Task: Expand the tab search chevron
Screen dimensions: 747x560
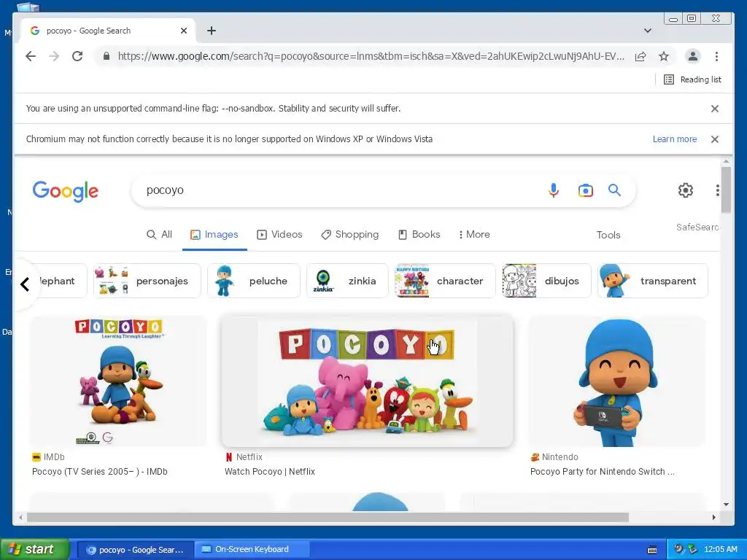Action: [x=648, y=31]
